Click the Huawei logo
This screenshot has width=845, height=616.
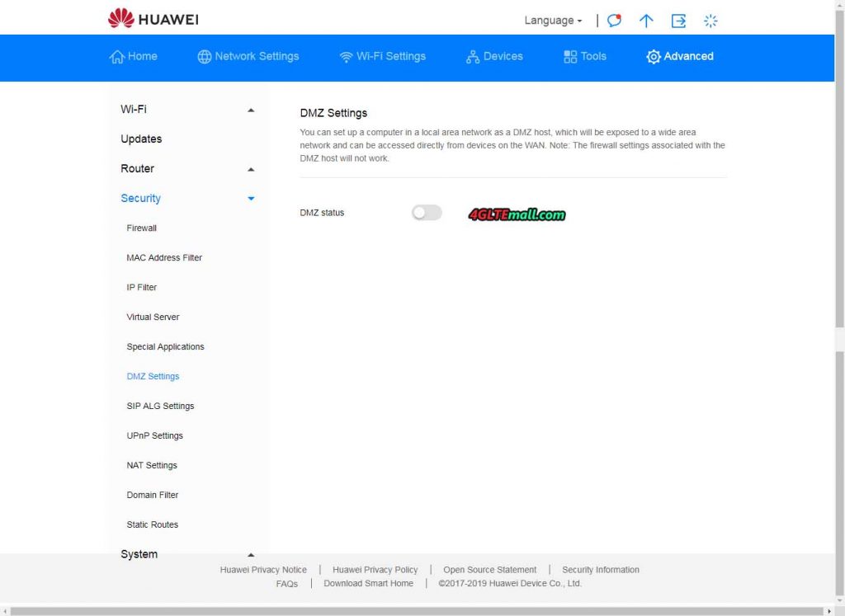point(152,18)
